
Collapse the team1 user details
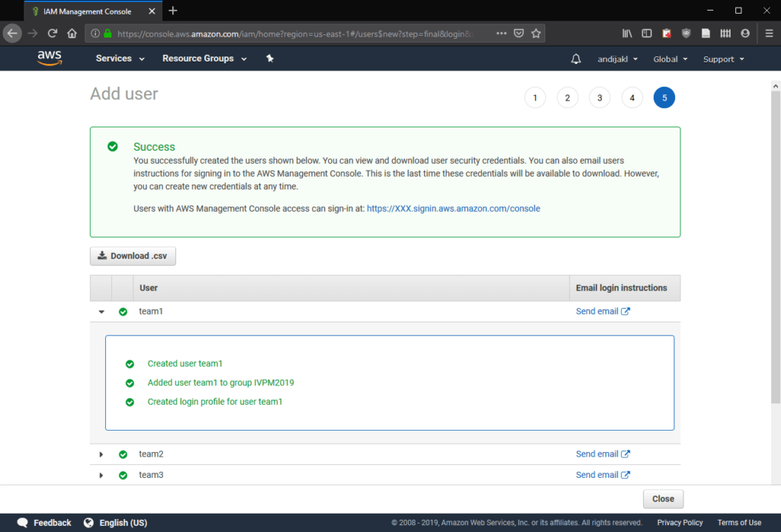point(101,312)
